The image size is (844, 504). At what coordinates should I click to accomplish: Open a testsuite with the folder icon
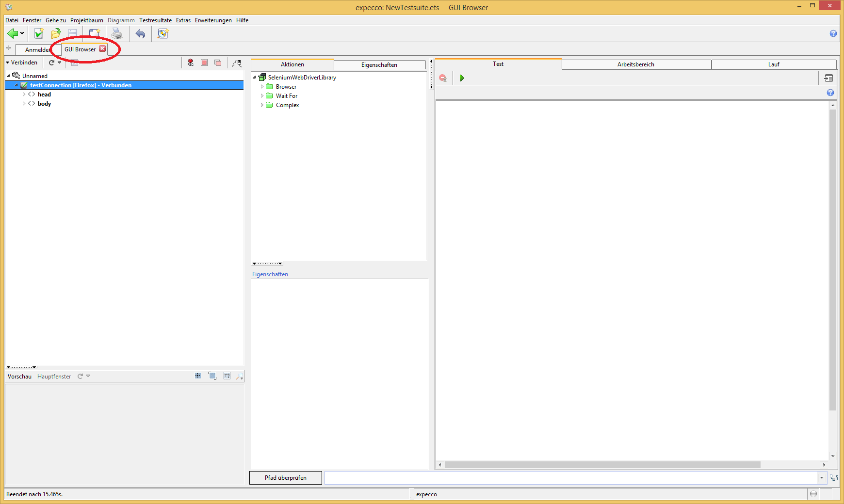click(56, 33)
